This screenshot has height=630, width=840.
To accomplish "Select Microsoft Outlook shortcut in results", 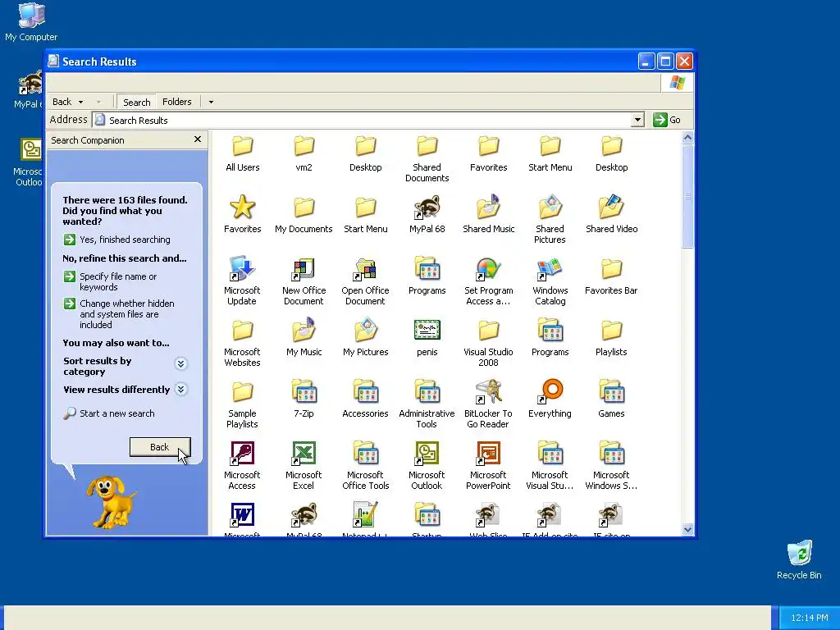I will click(x=427, y=466).
